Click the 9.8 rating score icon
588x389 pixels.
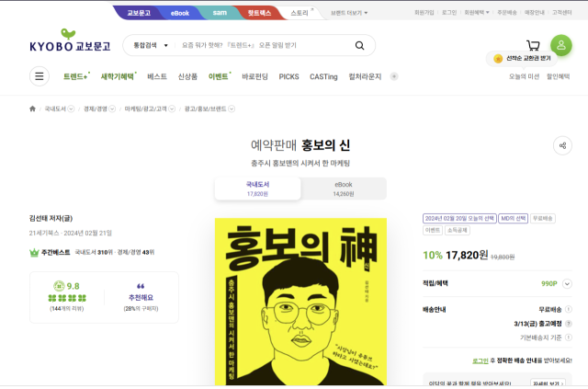(x=59, y=286)
